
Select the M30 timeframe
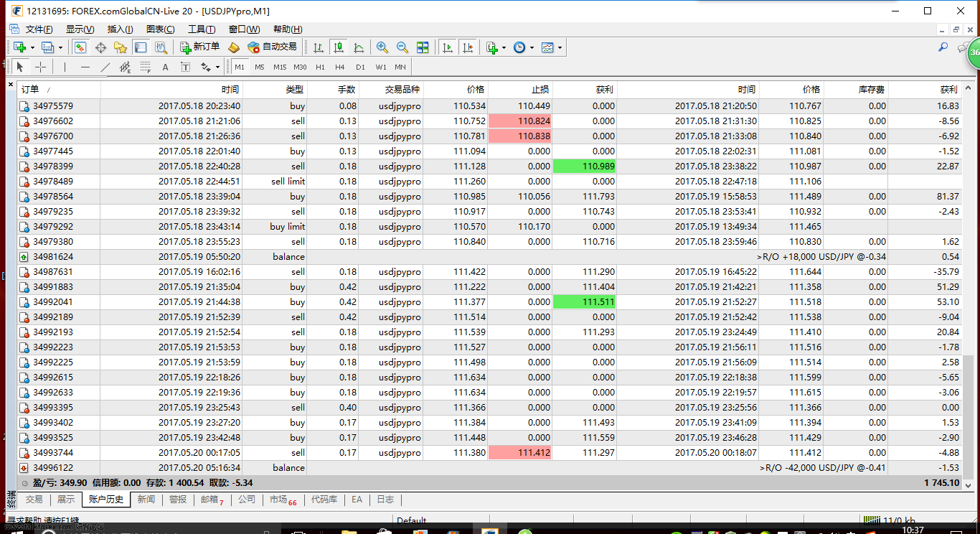(300, 67)
